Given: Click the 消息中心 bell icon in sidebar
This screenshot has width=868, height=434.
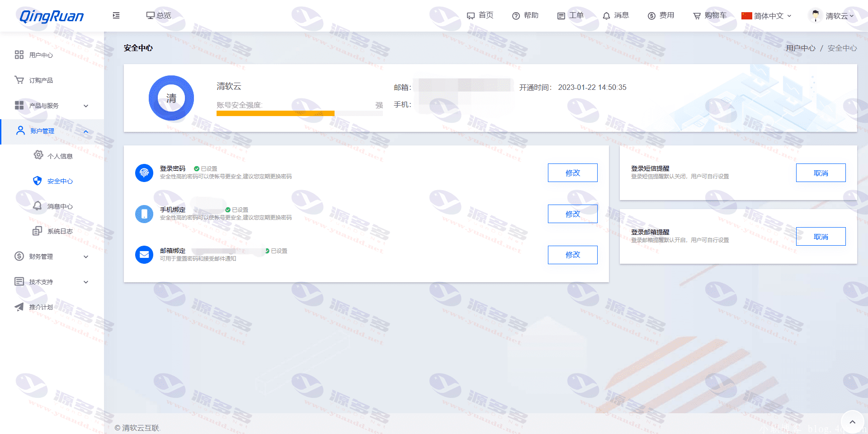Looking at the screenshot, I should coord(38,206).
